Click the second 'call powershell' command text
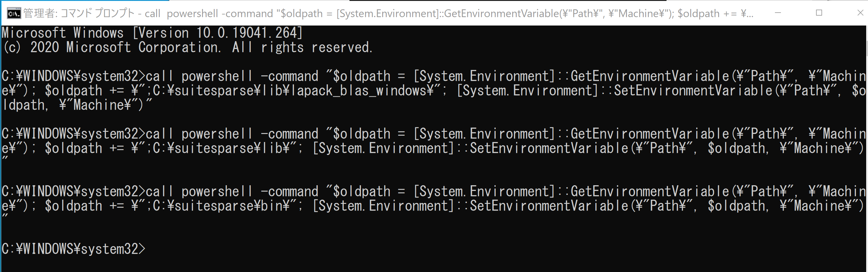This screenshot has height=272, width=868. pyautogui.click(x=199, y=134)
